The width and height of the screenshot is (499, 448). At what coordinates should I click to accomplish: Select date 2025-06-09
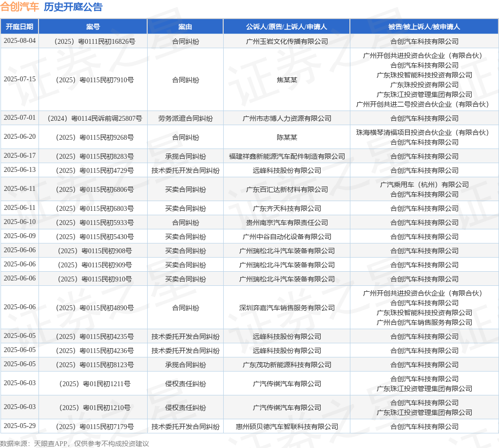(19, 236)
